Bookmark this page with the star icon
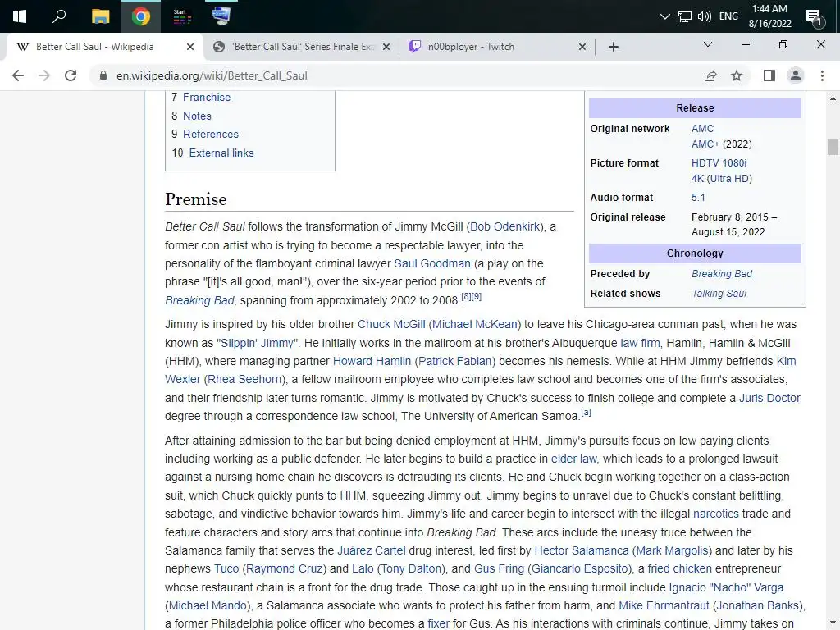Image resolution: width=840 pixels, height=630 pixels. point(737,75)
